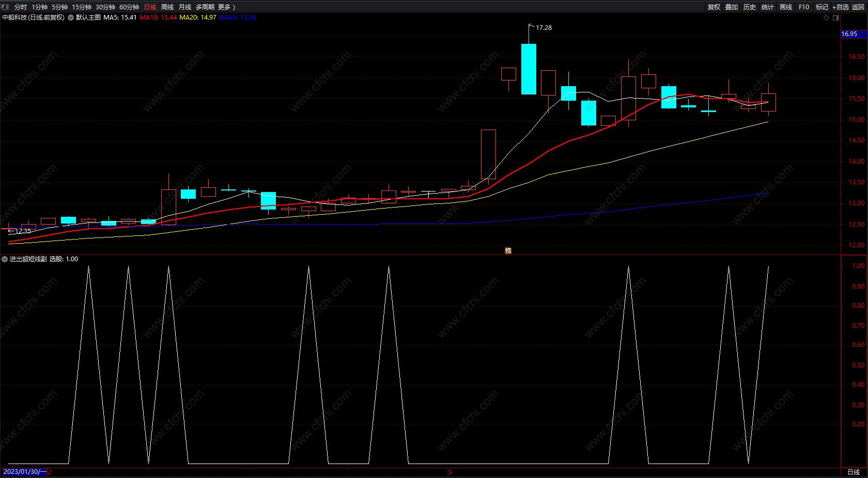Open the 更多 periods expander

click(227, 7)
